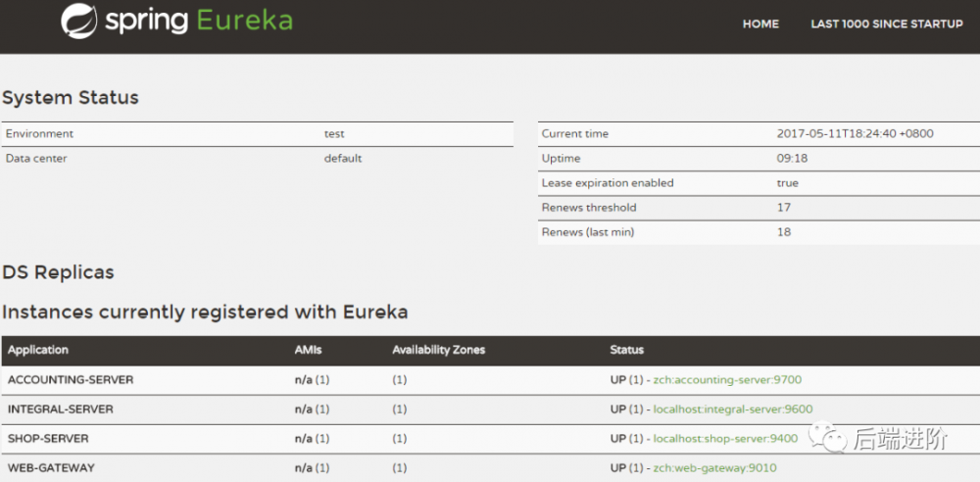980x482 pixels.
Task: Click the DS Replicas heading
Action: (58, 272)
